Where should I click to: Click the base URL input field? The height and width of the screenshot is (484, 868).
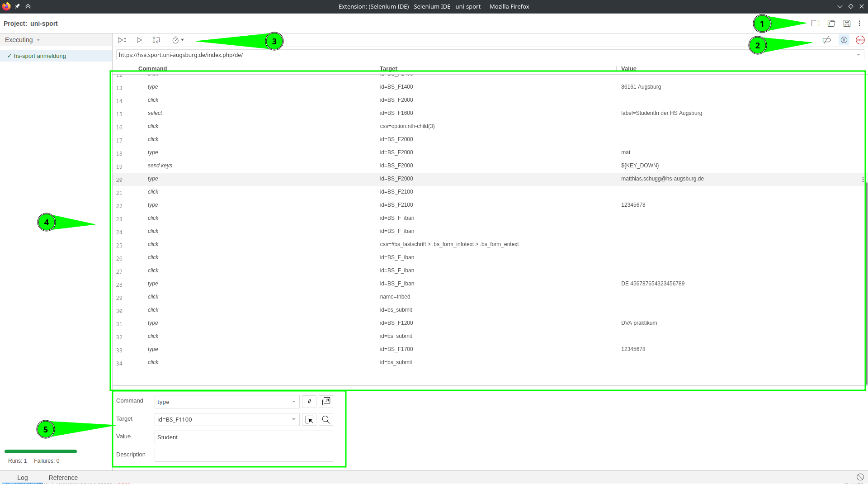(x=490, y=55)
